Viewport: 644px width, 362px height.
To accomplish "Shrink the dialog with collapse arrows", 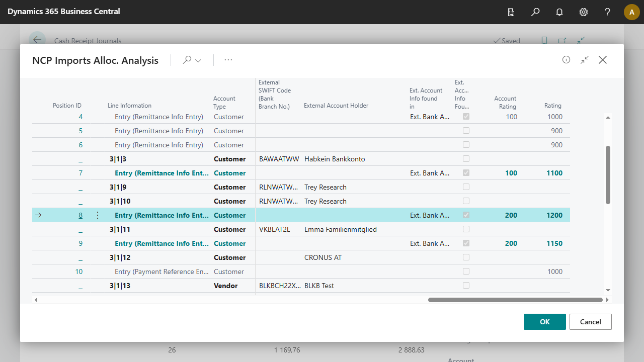I will (x=585, y=60).
